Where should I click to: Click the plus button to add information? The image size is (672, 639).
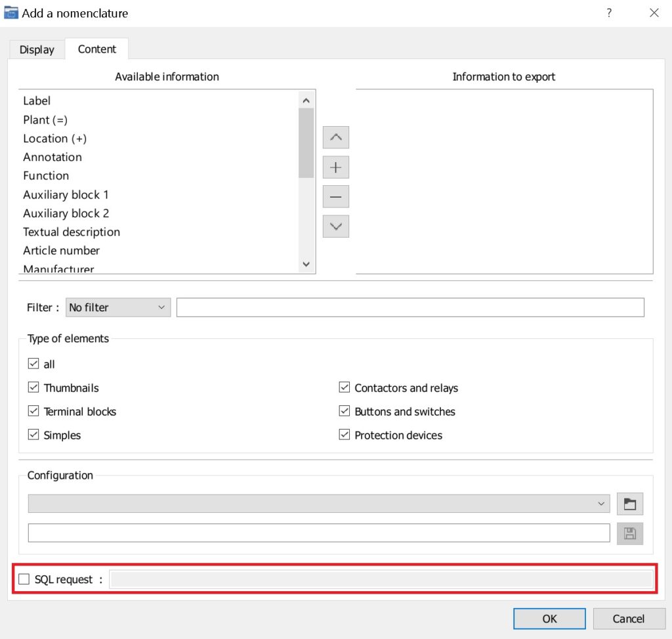coord(336,167)
